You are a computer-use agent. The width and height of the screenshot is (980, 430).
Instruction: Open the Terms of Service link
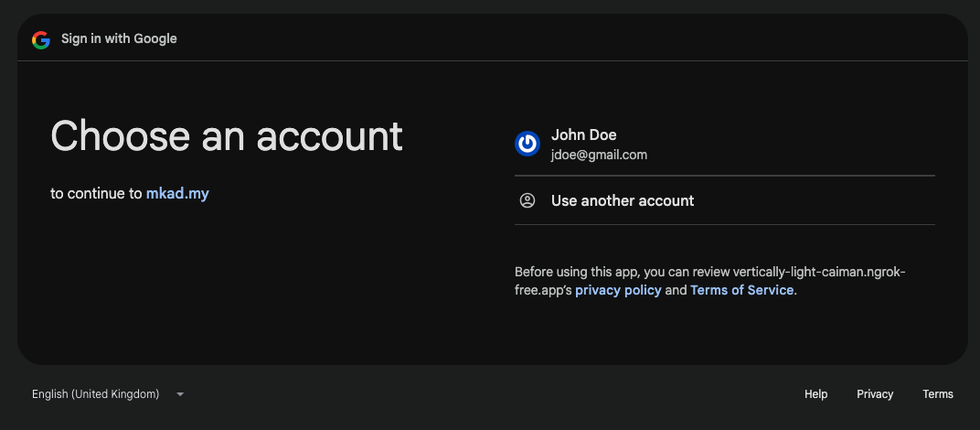pos(742,290)
